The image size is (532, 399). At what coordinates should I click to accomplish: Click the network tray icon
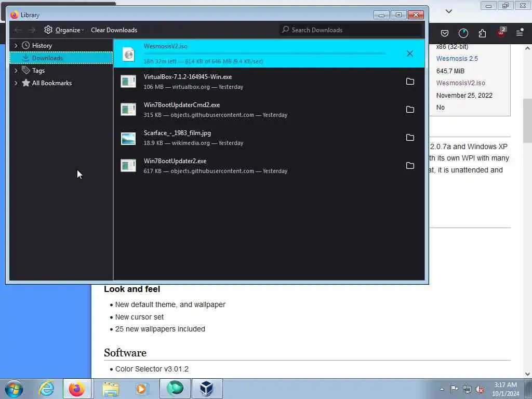click(467, 389)
